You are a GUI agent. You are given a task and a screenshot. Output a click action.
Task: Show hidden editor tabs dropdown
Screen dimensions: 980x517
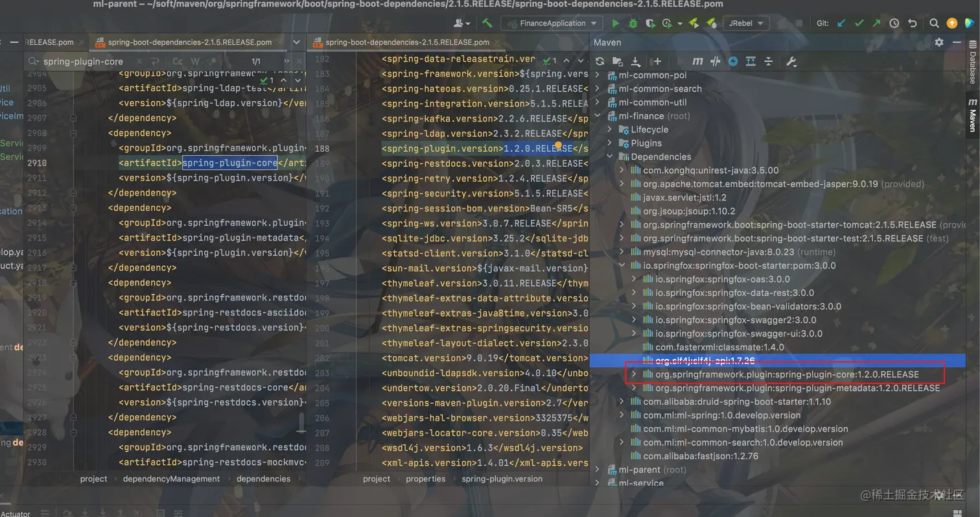(296, 42)
